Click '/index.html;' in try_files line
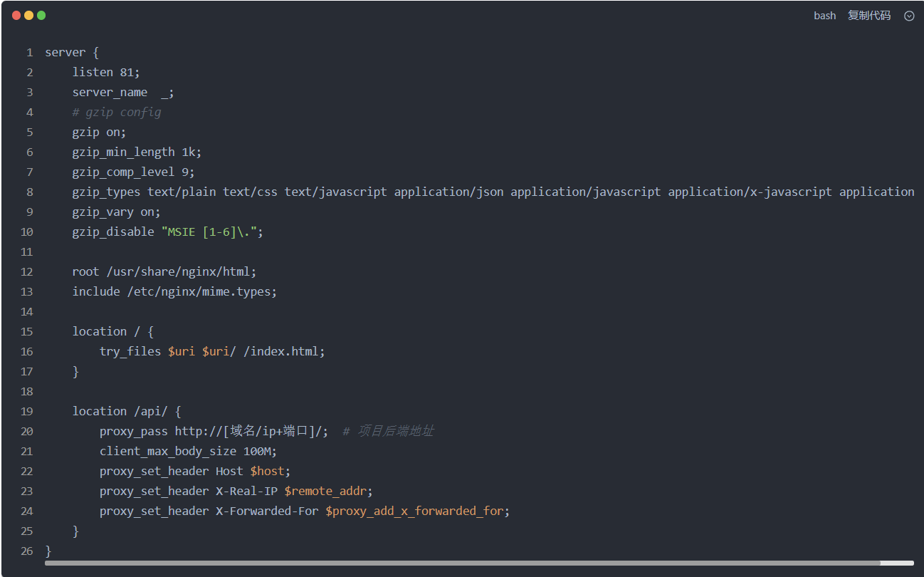 click(x=284, y=351)
